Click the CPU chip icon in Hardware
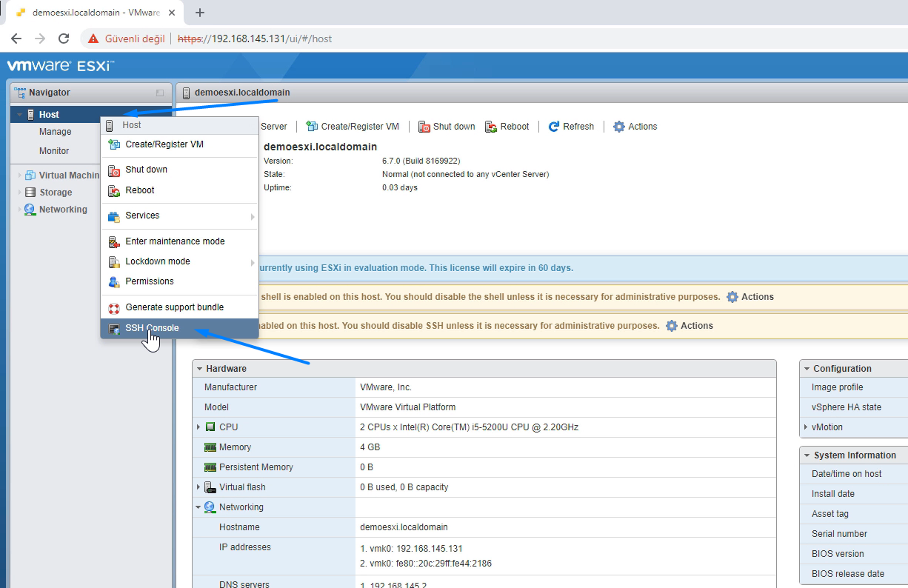The height and width of the screenshot is (588, 908). [x=210, y=427]
